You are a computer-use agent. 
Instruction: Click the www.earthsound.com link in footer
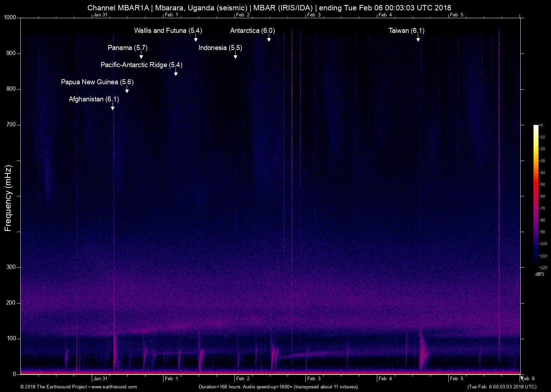coord(114,387)
